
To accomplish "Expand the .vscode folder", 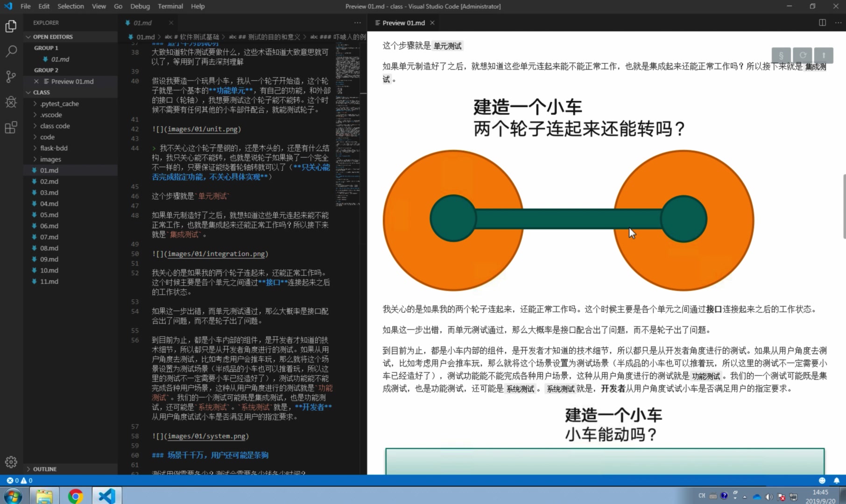I will tap(70, 115).
